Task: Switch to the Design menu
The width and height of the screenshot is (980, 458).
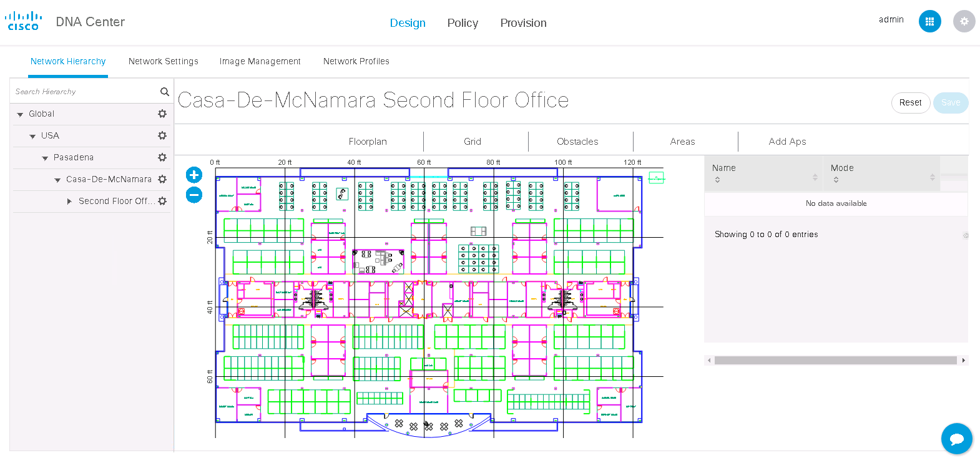Action: [408, 23]
